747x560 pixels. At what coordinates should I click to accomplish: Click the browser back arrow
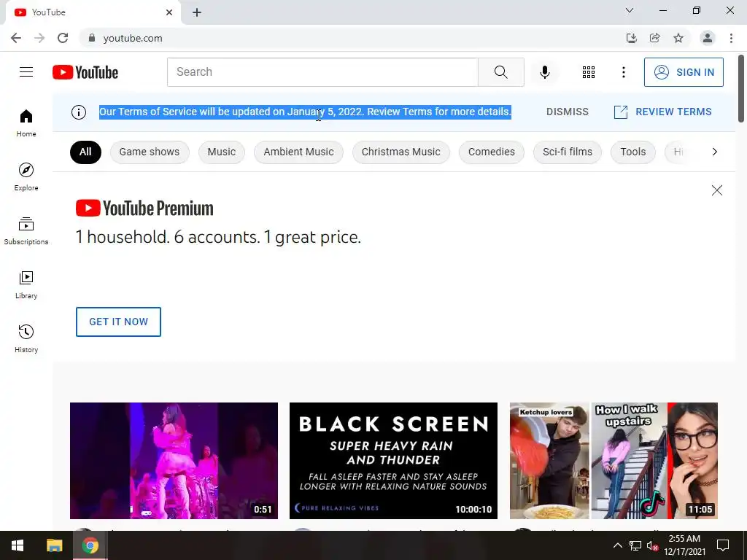[x=16, y=38]
